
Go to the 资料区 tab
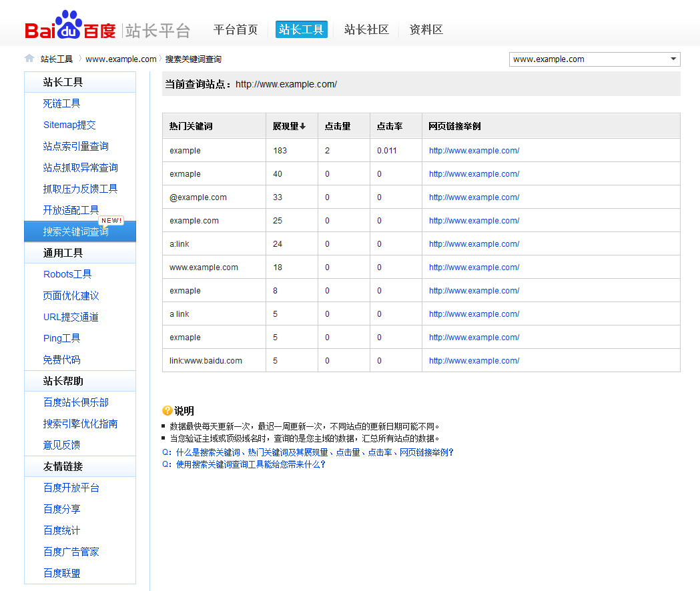coord(426,29)
